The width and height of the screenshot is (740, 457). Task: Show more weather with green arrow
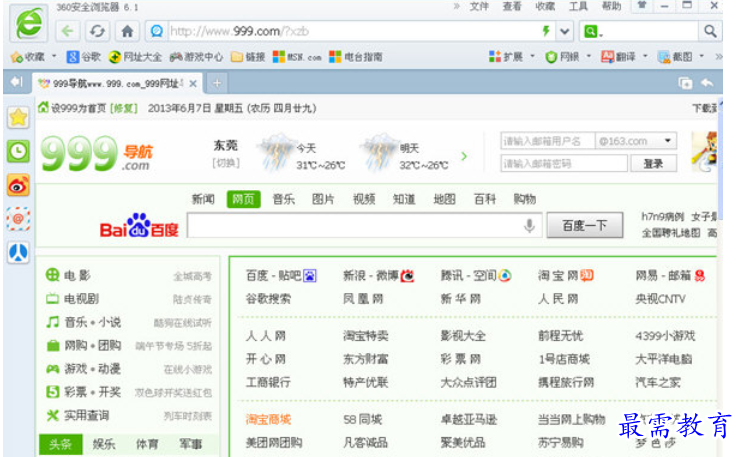point(464,156)
